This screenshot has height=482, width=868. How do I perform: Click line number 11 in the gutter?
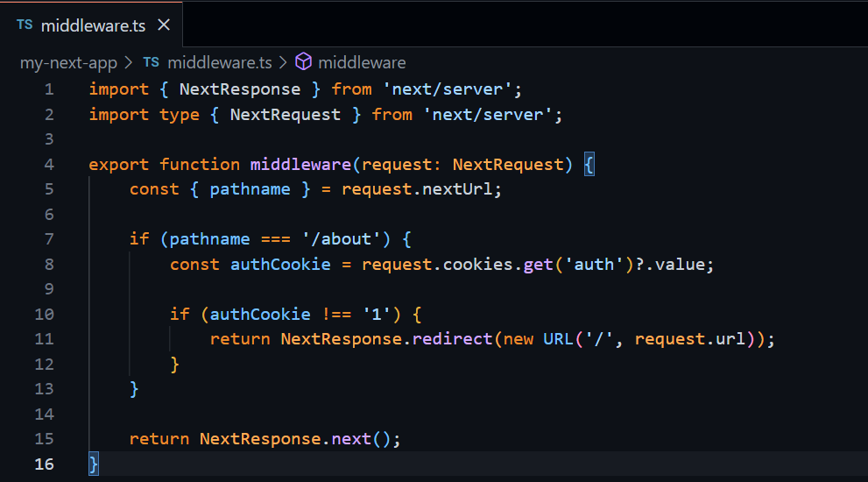pos(44,339)
